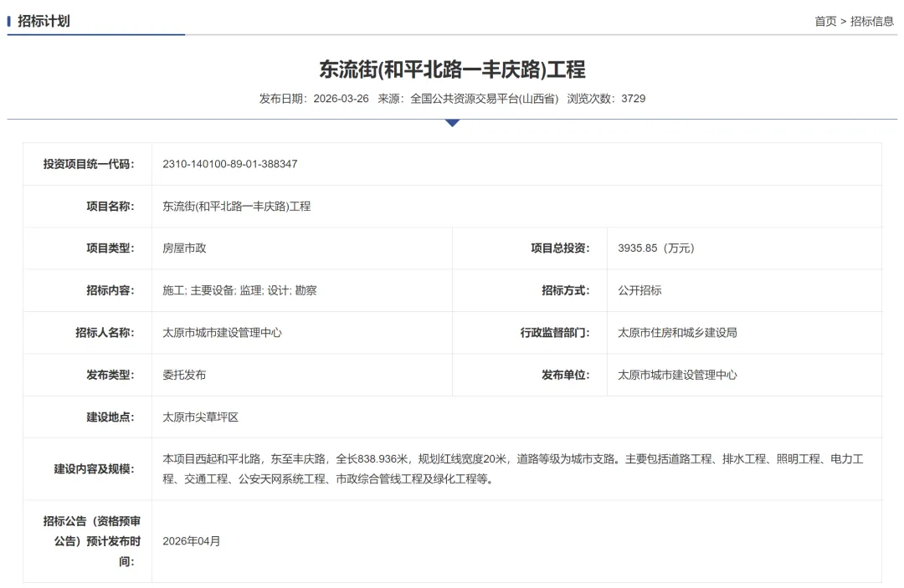904x588 pixels.
Task: Click the value 公开招标
Action: pyautogui.click(x=640, y=290)
